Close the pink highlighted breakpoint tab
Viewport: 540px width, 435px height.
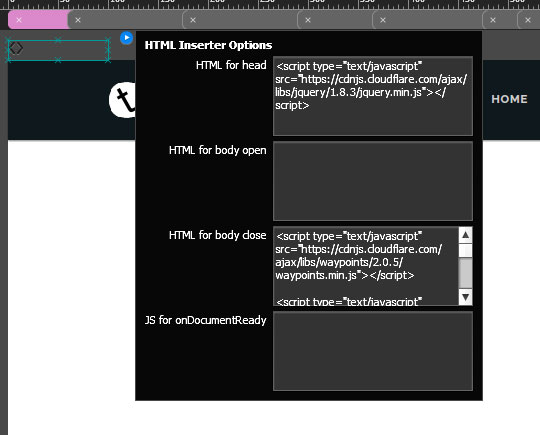tap(19, 20)
